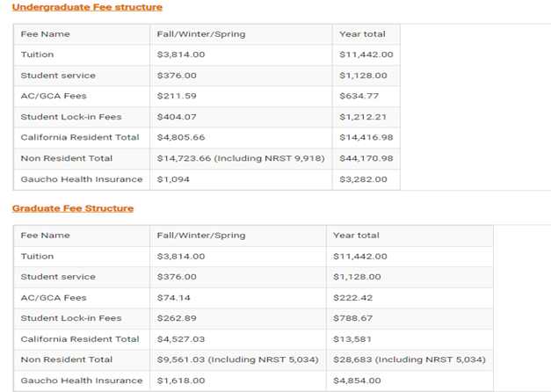Click graduate AC/GCA Fees $74.14 cell
Viewport: 551px width, 392px height.
point(238,298)
